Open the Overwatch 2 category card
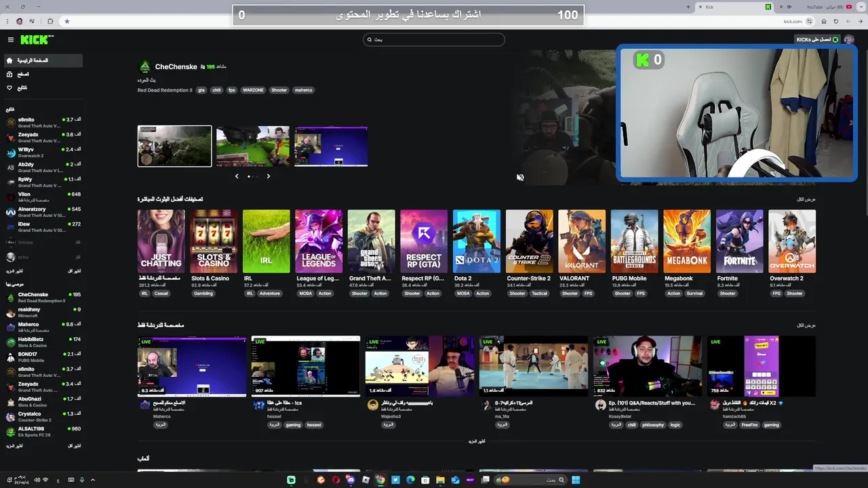This screenshot has width=868, height=488. 792,241
